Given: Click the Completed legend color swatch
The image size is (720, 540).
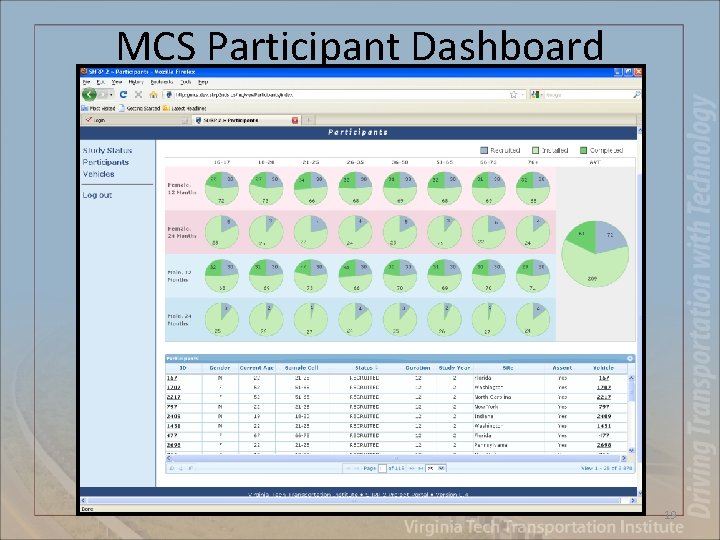Looking at the screenshot, I should pyautogui.click(x=584, y=151).
